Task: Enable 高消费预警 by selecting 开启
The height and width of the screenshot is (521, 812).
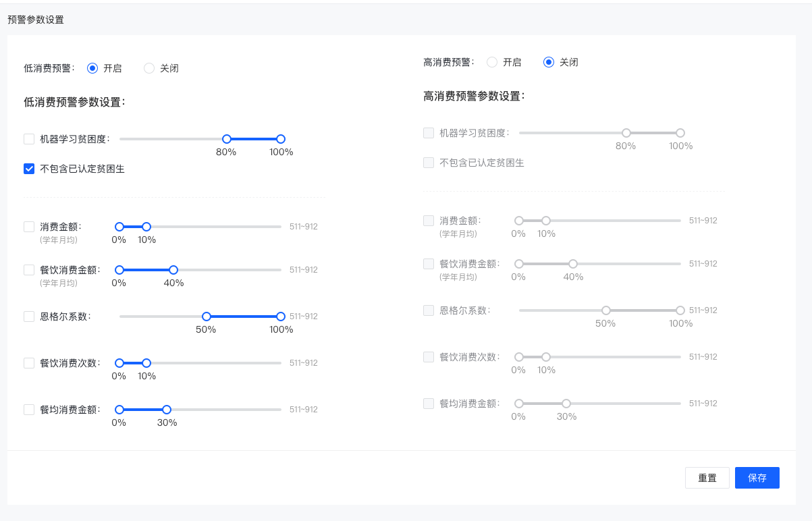Action: tap(492, 62)
